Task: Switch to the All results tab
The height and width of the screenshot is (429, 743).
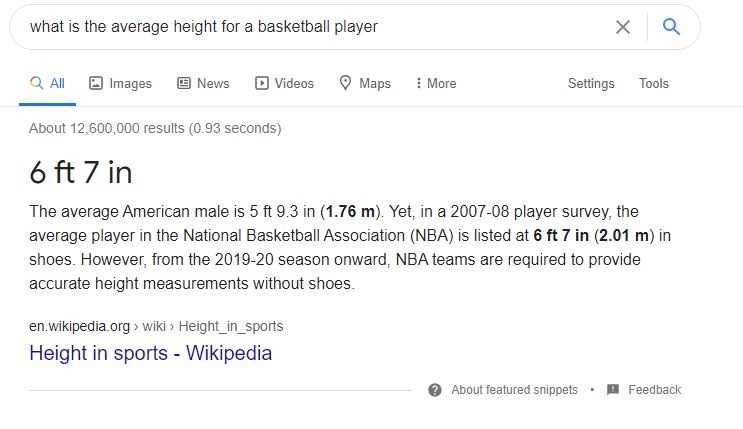Action: point(48,84)
